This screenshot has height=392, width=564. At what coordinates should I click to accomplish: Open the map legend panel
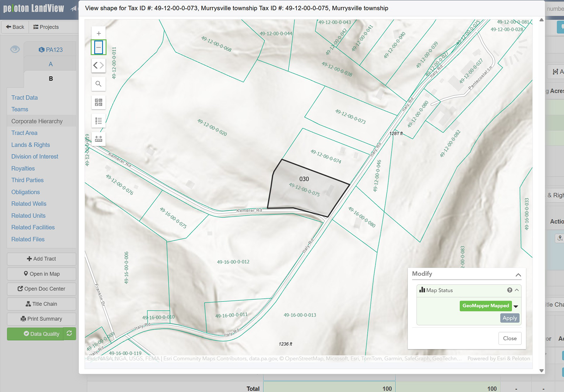(98, 120)
